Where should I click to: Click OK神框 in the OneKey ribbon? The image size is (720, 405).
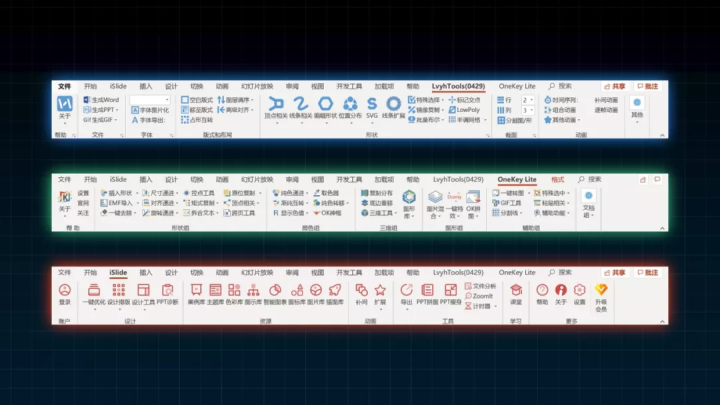(x=327, y=213)
